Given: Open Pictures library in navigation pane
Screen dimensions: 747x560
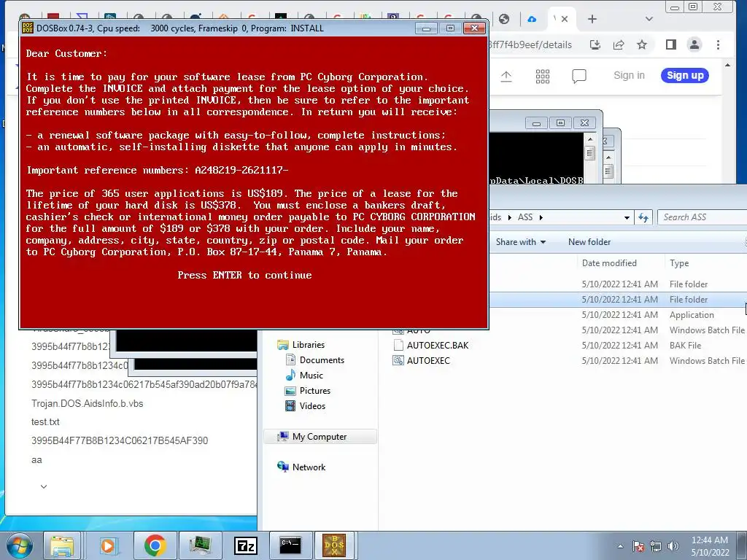Looking at the screenshot, I should 315,391.
